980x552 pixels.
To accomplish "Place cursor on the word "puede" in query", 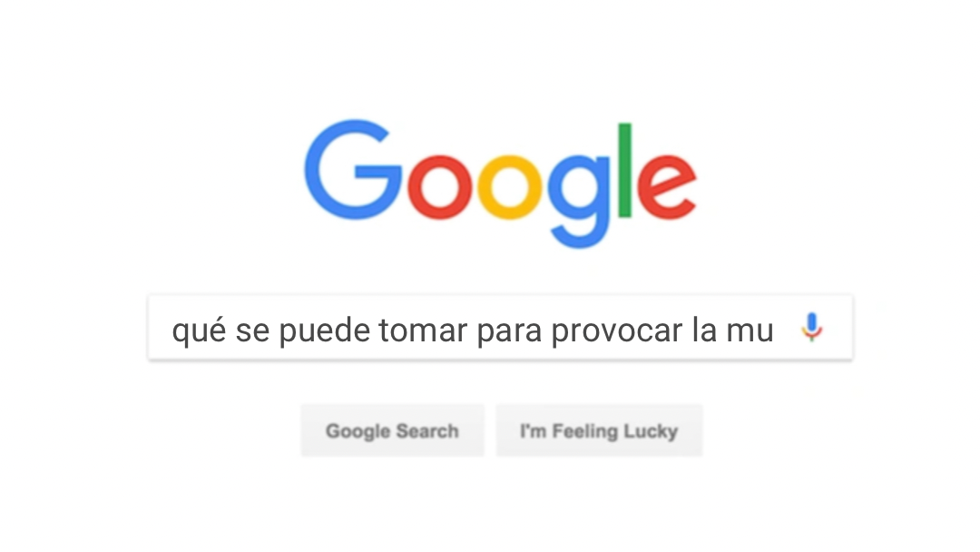I will tap(324, 330).
